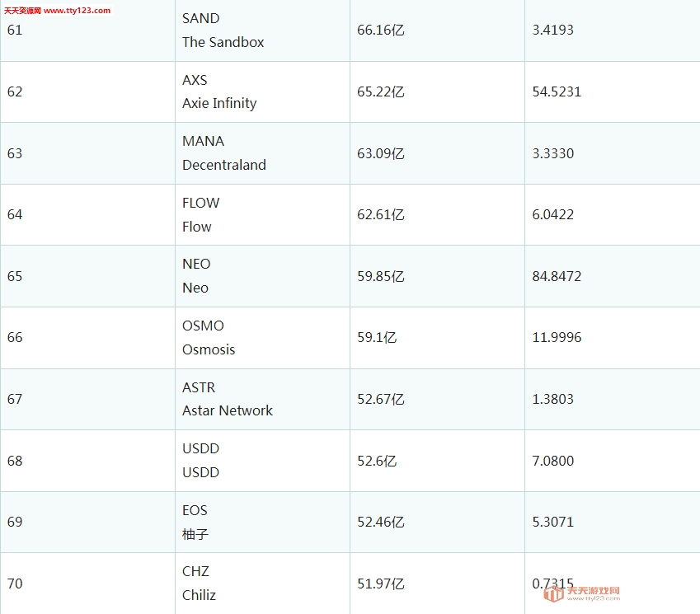Select the market cap 52.67亿

click(x=381, y=399)
